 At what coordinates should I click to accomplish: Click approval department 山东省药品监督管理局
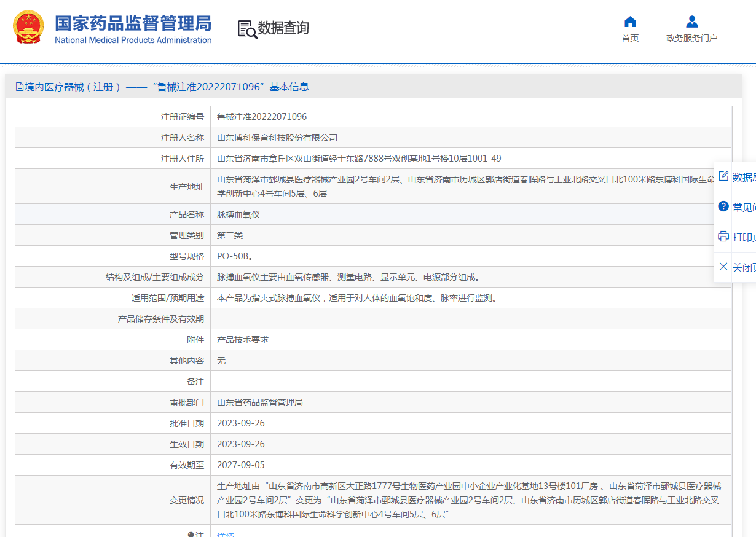pos(260,402)
